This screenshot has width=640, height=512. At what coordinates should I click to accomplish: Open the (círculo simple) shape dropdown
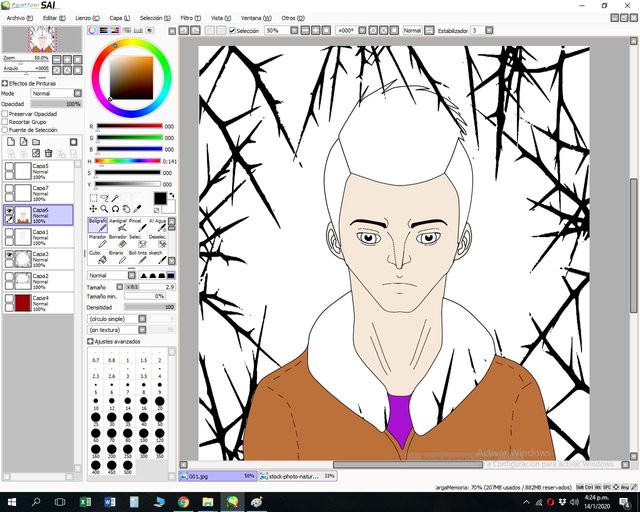pyautogui.click(x=117, y=318)
